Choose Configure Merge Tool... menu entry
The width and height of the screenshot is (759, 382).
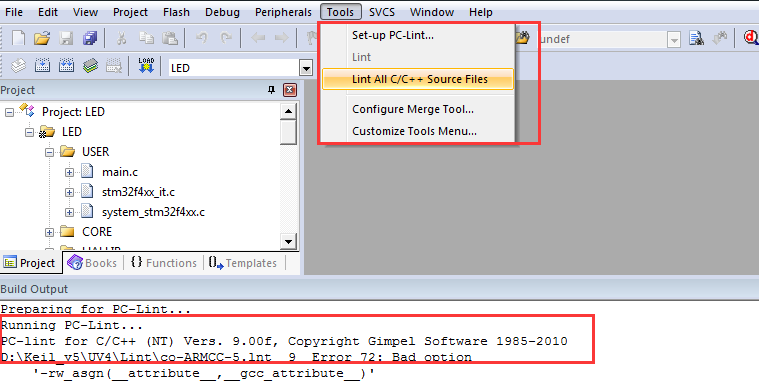[x=418, y=109]
